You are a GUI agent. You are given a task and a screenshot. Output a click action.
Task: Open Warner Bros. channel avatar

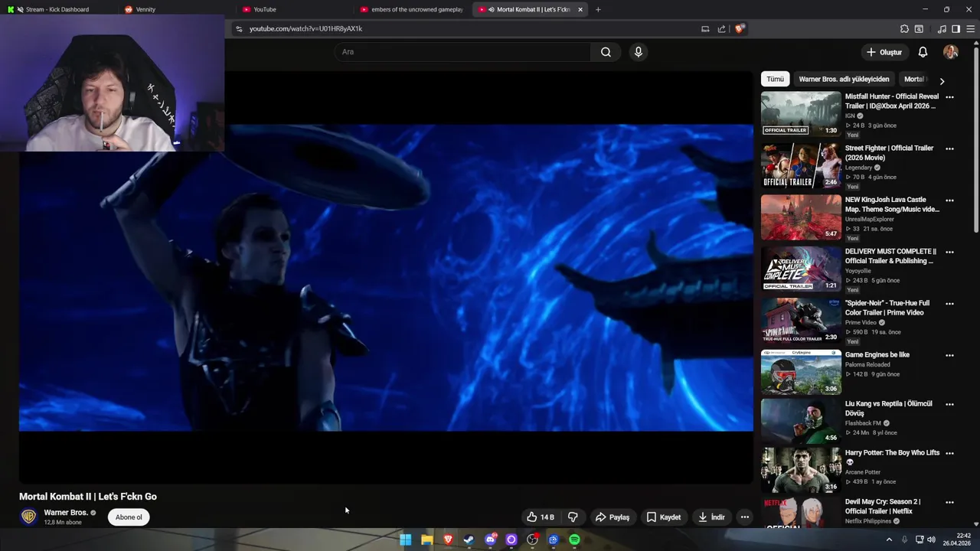(28, 517)
